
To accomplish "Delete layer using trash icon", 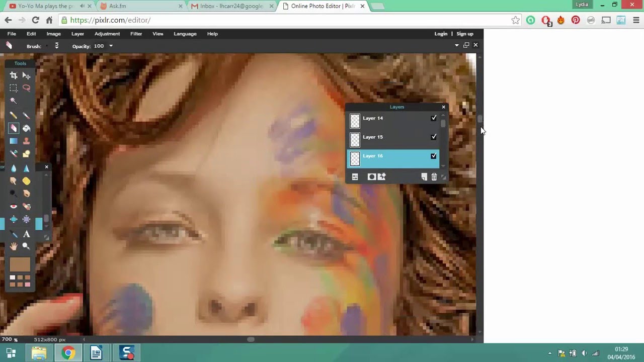I will point(434,177).
